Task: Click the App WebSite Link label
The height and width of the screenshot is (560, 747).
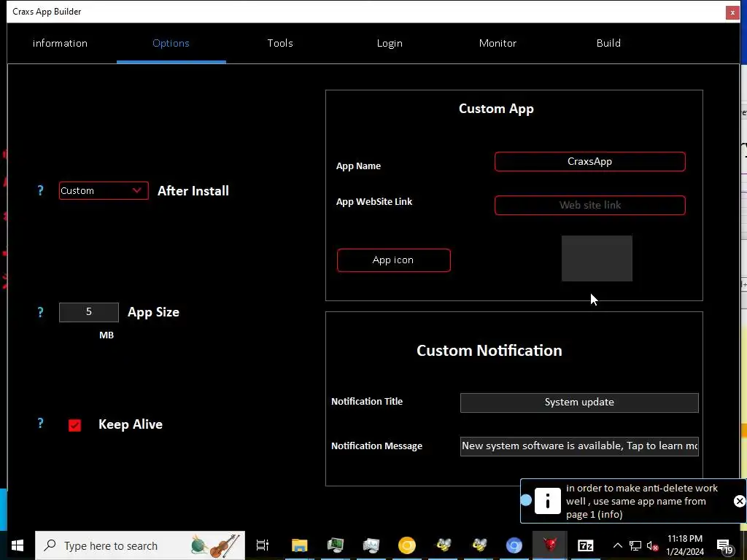Action: 374,202
